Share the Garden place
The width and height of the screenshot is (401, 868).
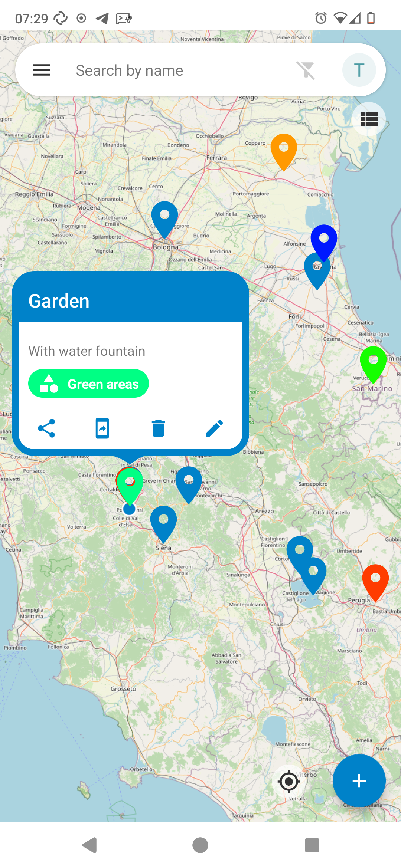coord(47,428)
